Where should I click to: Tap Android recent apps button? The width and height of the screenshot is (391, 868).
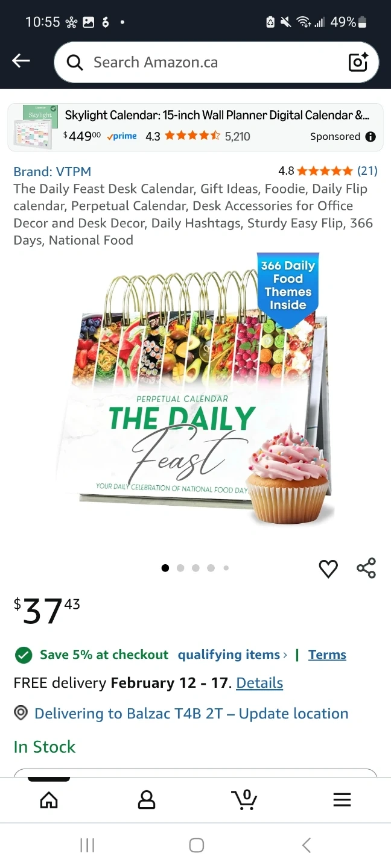click(87, 845)
